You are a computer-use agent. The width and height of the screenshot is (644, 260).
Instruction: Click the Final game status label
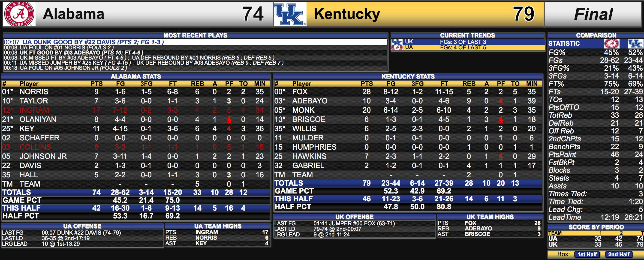point(593,14)
